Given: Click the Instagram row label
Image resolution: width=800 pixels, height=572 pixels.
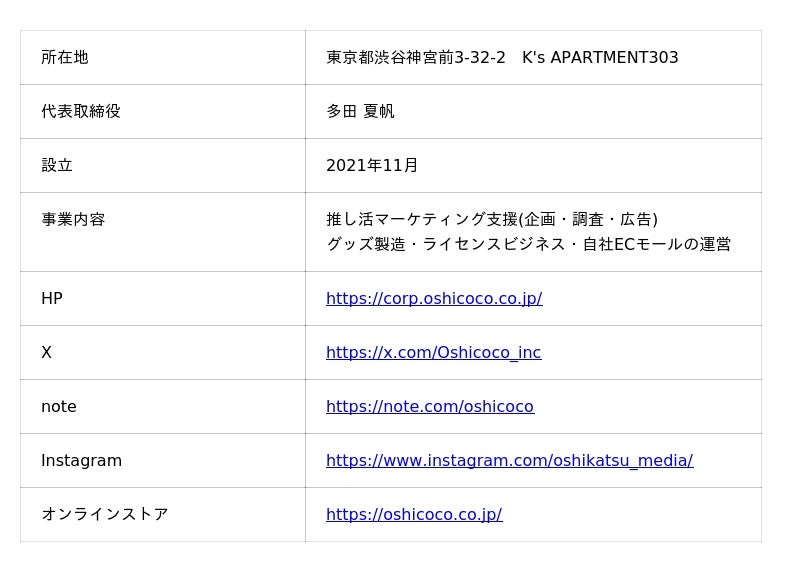Looking at the screenshot, I should click(82, 461).
